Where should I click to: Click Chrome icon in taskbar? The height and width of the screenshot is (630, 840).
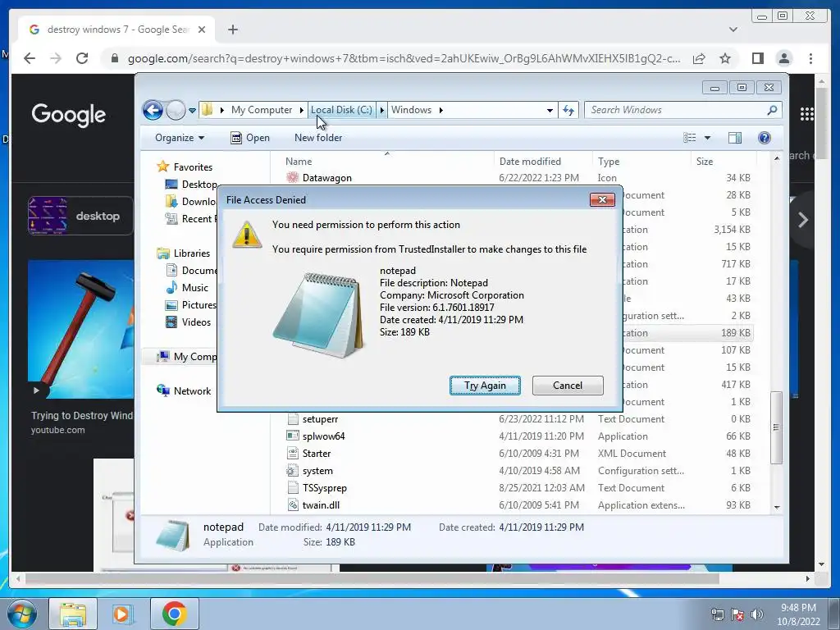(174, 614)
